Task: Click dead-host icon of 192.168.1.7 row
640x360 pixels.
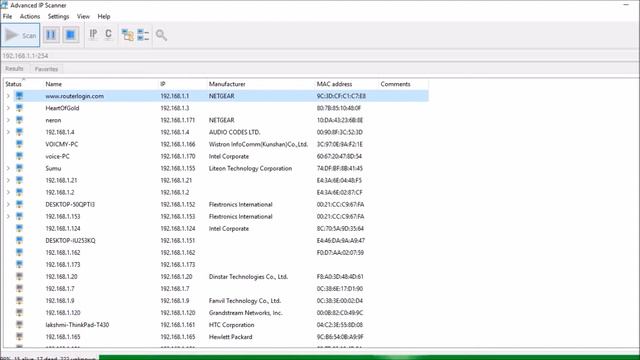Action: 19,289
